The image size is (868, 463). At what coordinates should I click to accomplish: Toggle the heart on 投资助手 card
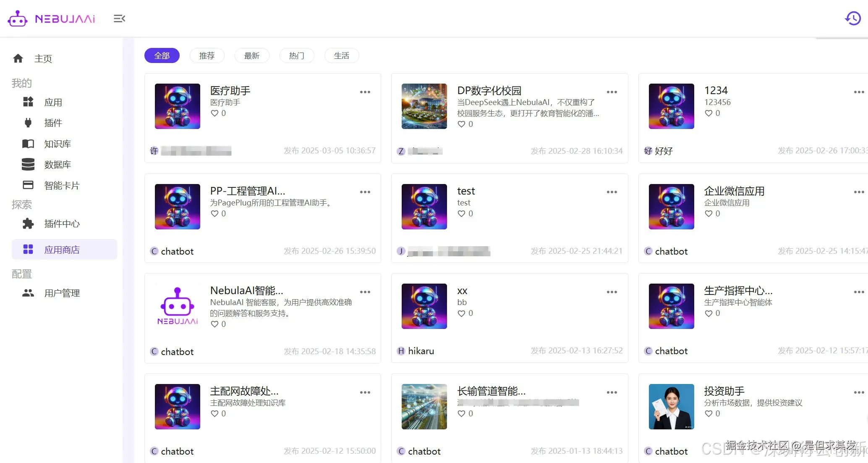coord(708,413)
